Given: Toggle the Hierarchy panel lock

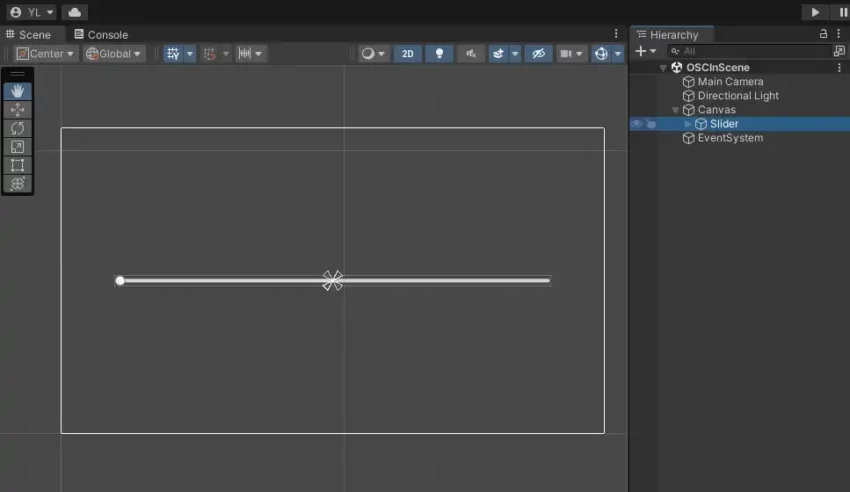Looking at the screenshot, I should point(824,34).
